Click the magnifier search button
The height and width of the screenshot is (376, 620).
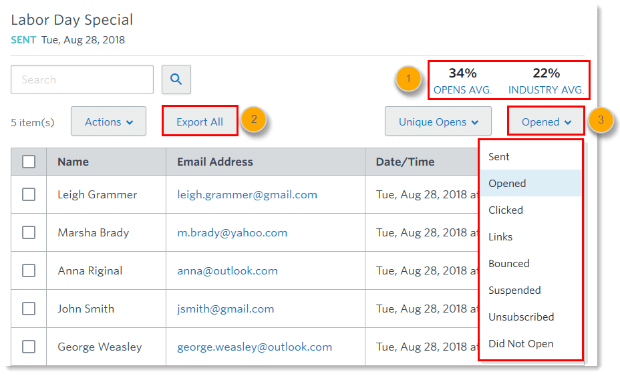(176, 79)
